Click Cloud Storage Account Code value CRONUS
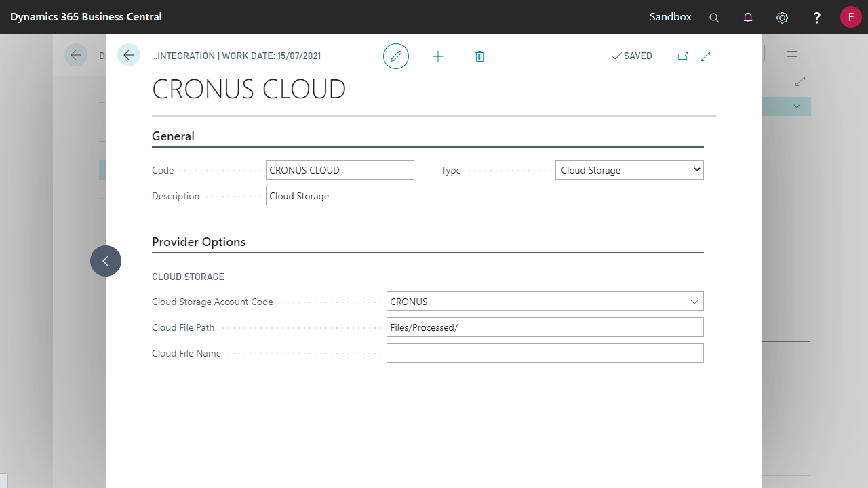The image size is (868, 488). point(409,302)
